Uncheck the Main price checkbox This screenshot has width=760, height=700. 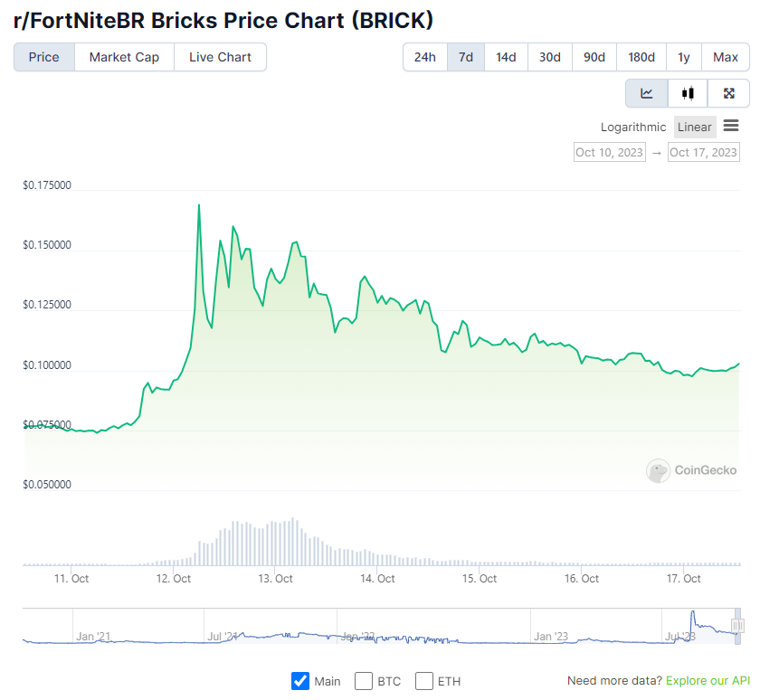point(300,683)
